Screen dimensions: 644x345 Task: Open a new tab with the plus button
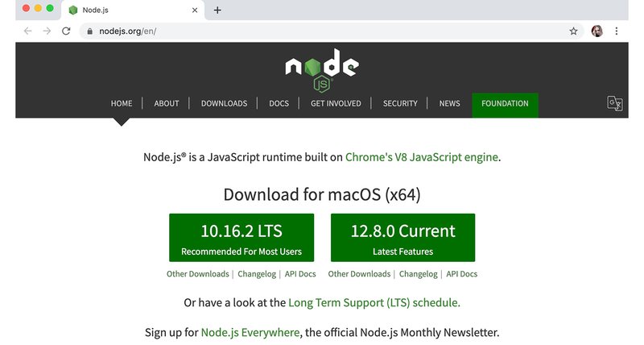217,10
